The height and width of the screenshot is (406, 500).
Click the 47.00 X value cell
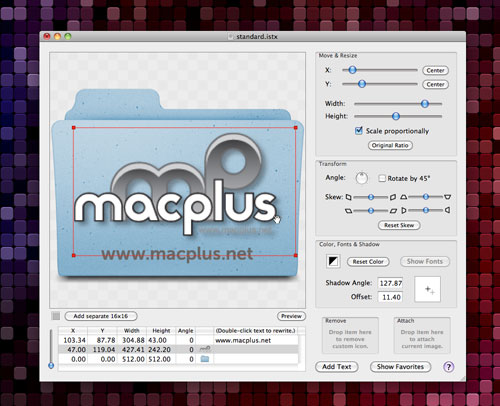point(73,350)
